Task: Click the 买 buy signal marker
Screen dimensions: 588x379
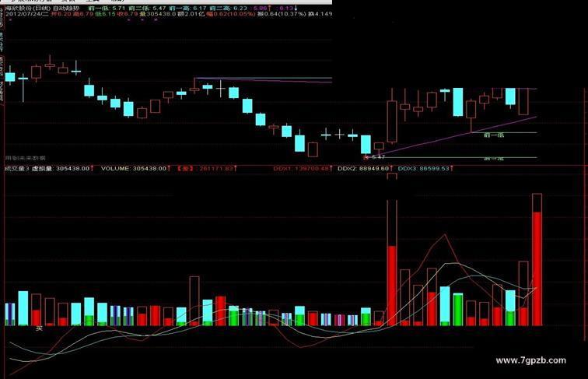Action: 39,329
